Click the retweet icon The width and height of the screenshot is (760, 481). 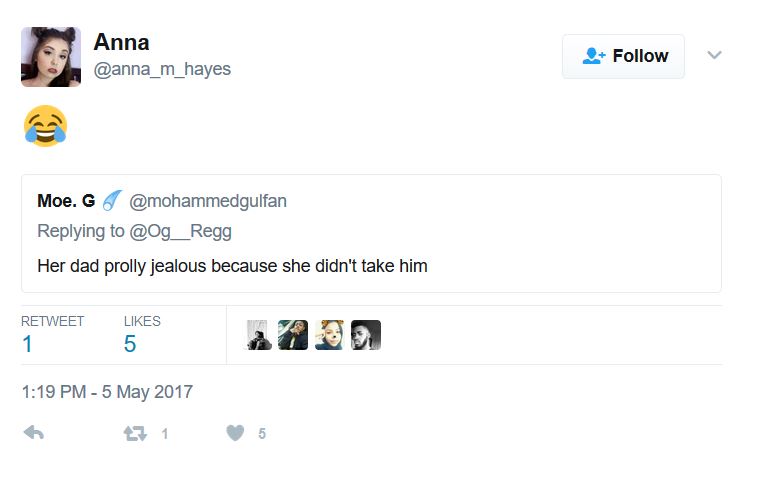point(133,433)
